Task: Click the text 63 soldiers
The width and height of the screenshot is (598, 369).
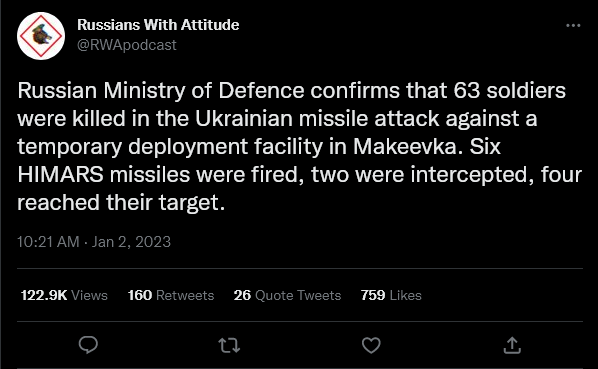Action: (x=510, y=91)
